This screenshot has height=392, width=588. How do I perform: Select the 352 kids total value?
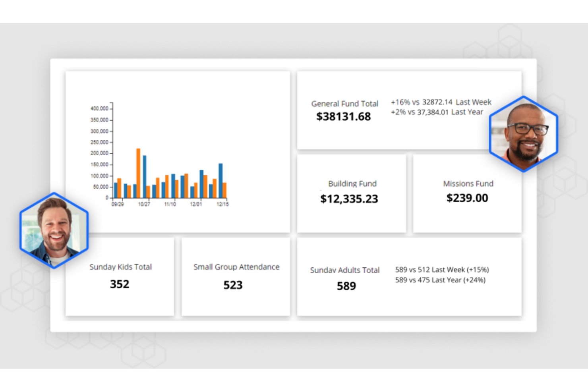(x=120, y=284)
